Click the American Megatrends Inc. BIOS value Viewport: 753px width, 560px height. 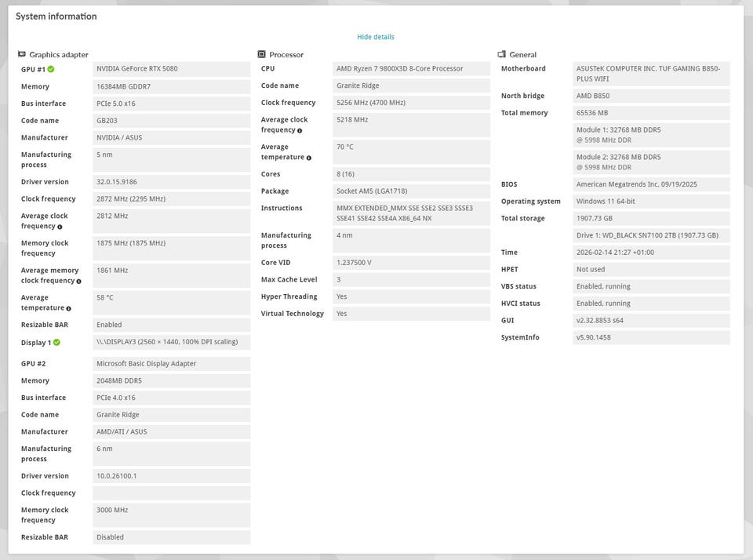[651, 184]
